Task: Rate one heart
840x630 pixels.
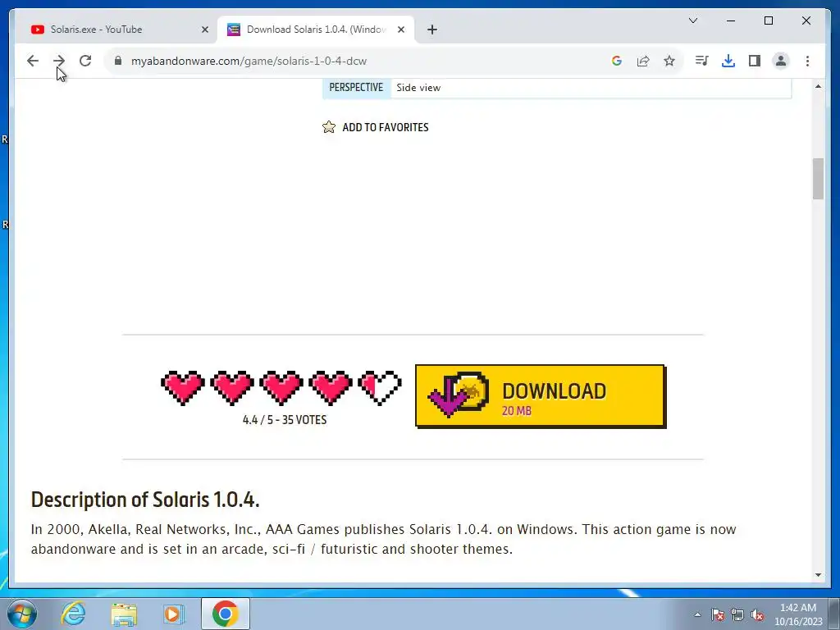Action: (183, 387)
